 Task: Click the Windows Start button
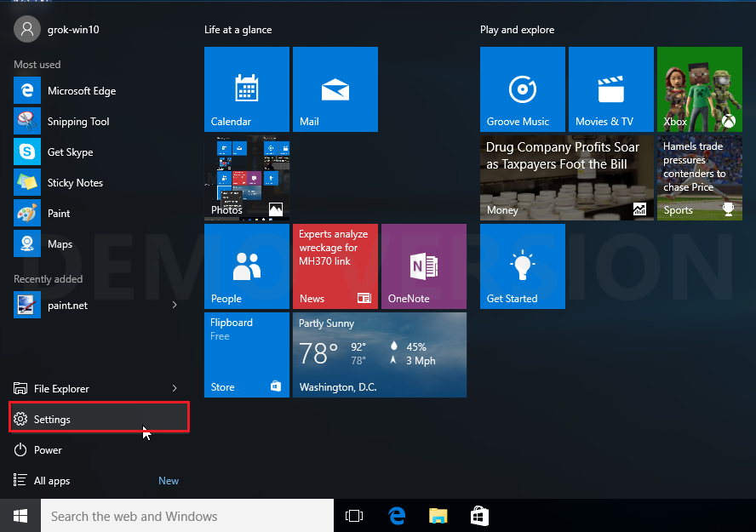click(20, 516)
